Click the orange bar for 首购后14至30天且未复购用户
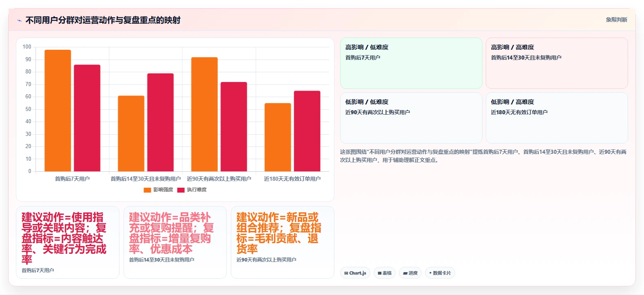This screenshot has width=644, height=295. 131,133
